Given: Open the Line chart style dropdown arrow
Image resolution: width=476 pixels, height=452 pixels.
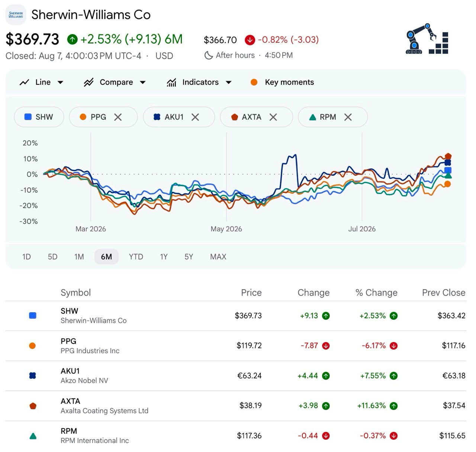Looking at the screenshot, I should click(60, 82).
